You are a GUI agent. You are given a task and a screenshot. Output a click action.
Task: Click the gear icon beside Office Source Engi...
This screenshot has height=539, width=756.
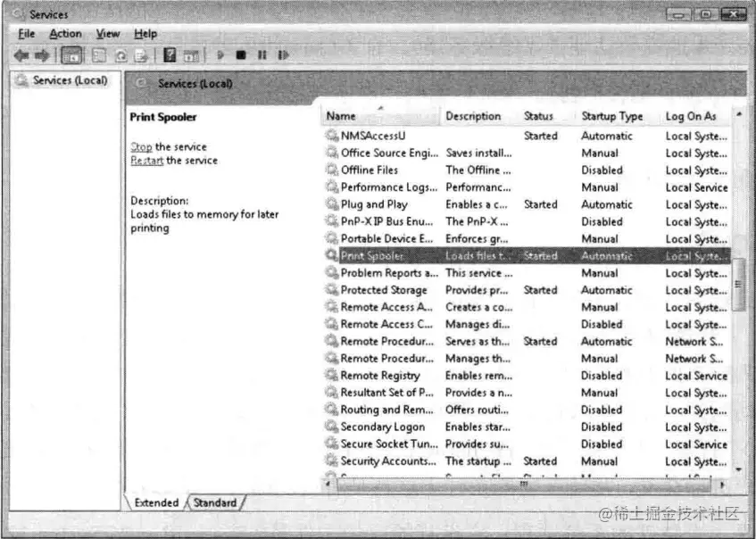click(x=332, y=153)
